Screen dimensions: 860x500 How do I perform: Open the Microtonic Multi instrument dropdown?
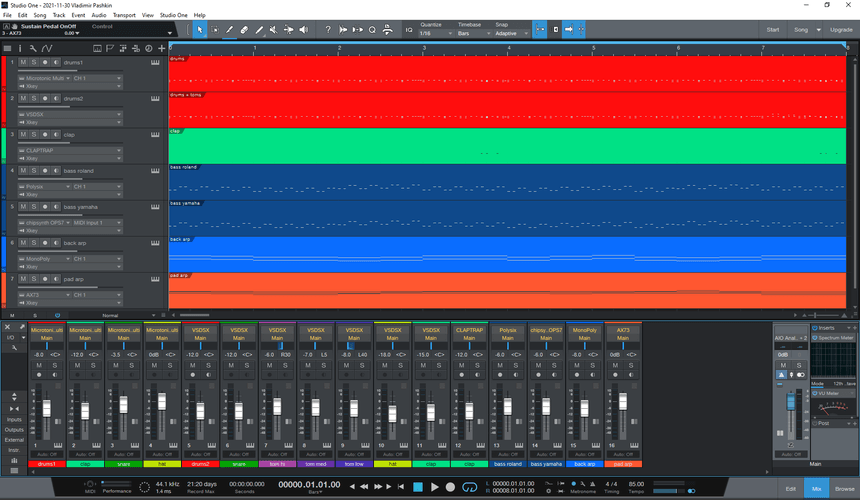pyautogui.click(x=44, y=78)
